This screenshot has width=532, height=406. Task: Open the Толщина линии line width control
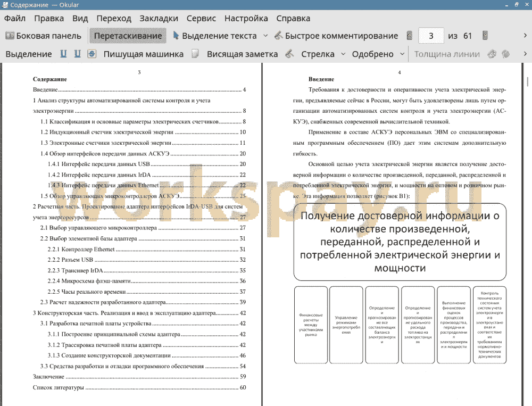447,54
